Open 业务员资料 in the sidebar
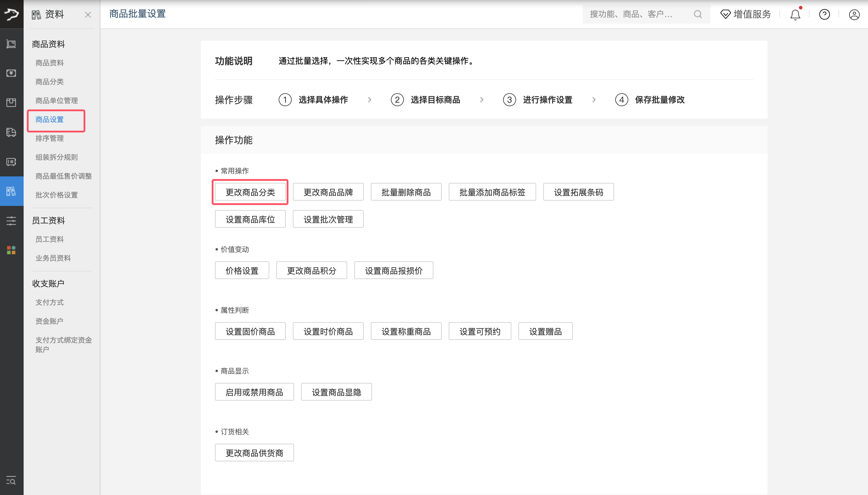This screenshot has height=495, width=868. click(x=53, y=258)
